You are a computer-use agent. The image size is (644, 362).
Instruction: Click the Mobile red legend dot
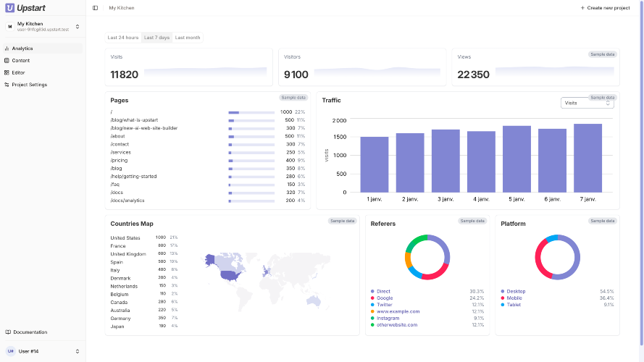coord(503,298)
